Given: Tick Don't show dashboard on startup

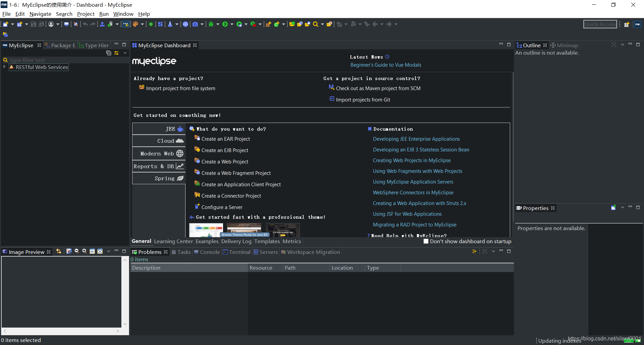Looking at the screenshot, I should coord(426,241).
